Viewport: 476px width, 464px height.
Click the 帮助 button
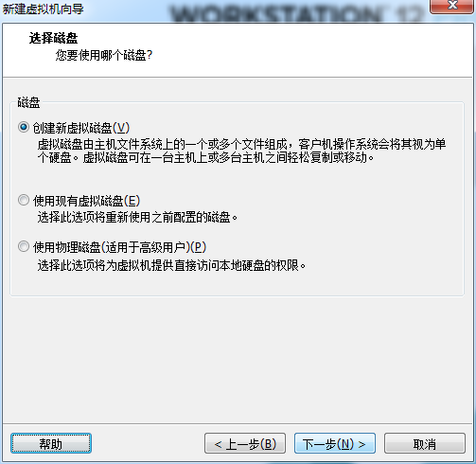(x=51, y=443)
